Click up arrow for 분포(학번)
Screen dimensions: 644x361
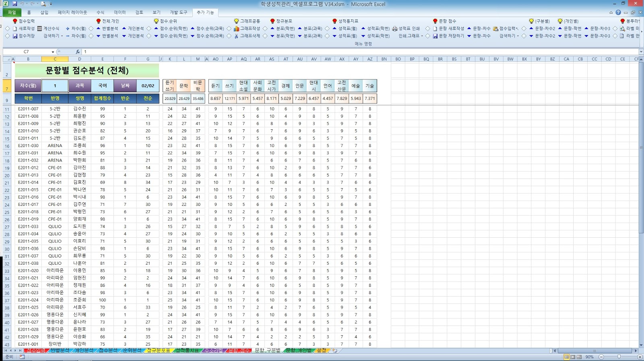(272, 29)
